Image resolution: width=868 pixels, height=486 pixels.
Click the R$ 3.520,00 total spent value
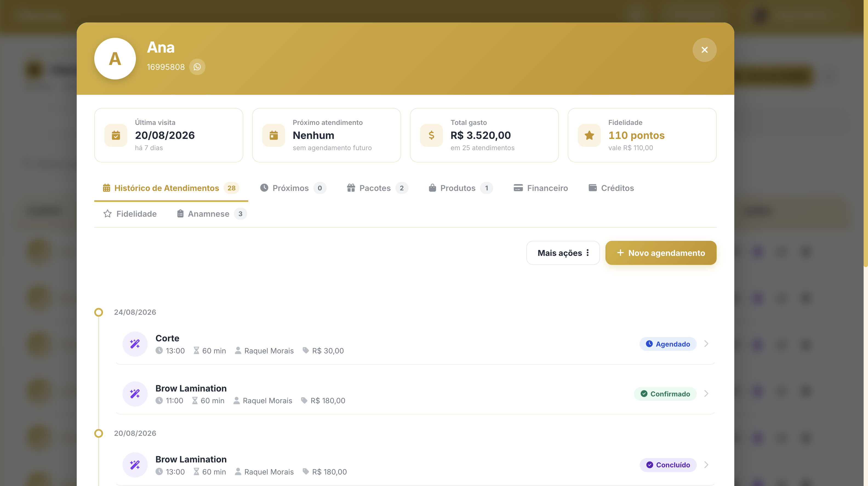[481, 135]
